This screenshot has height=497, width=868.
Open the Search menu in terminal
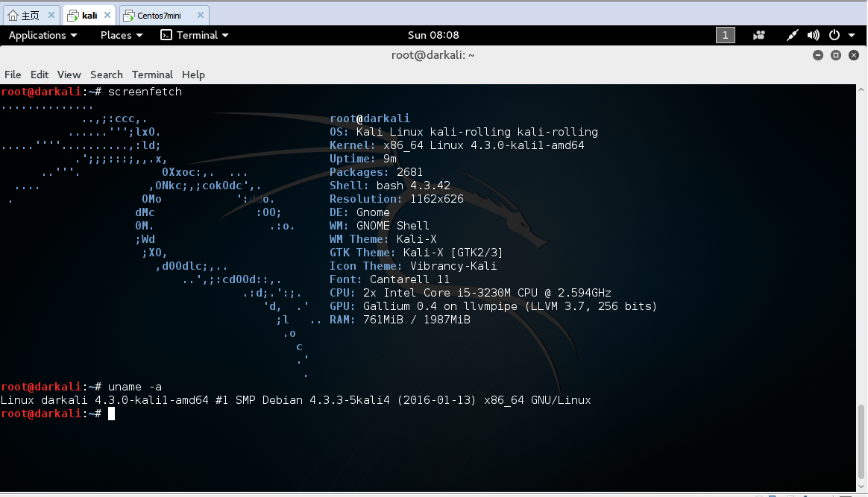107,75
